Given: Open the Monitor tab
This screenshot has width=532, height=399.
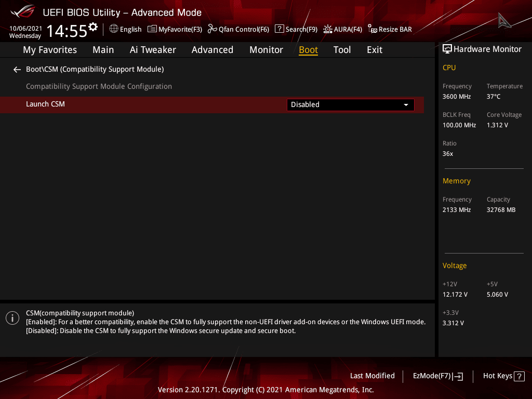Looking at the screenshot, I should click(267, 50).
